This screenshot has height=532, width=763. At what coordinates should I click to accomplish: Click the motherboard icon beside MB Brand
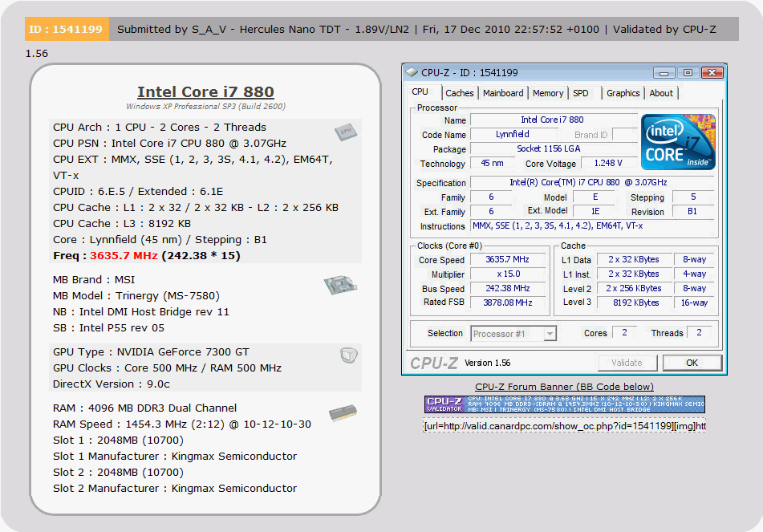[340, 285]
